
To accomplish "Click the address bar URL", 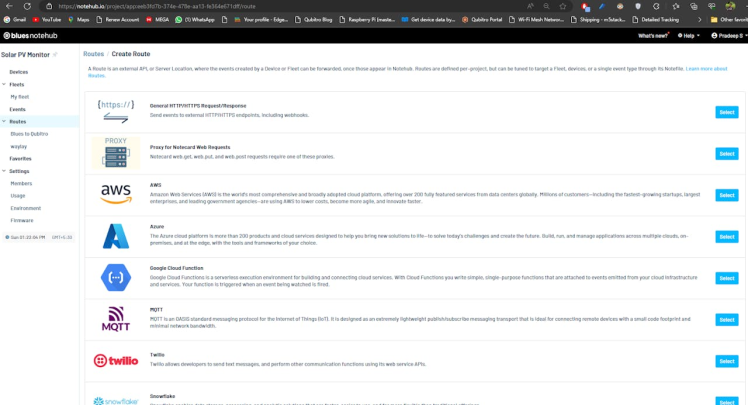I will [x=157, y=6].
